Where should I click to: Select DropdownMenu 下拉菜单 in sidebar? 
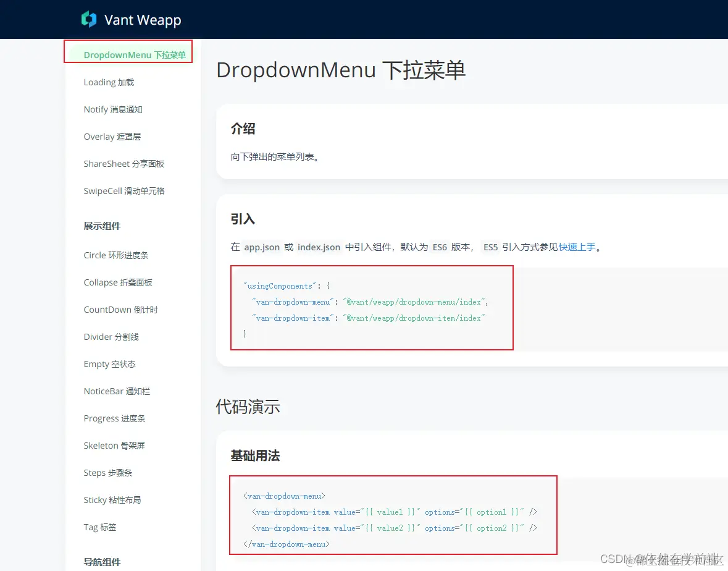tap(135, 55)
